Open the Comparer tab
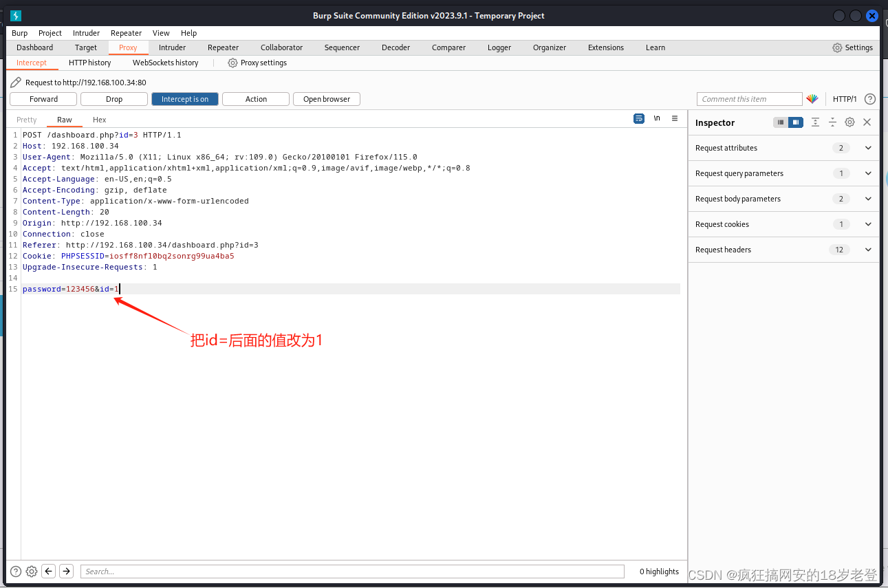 449,47
